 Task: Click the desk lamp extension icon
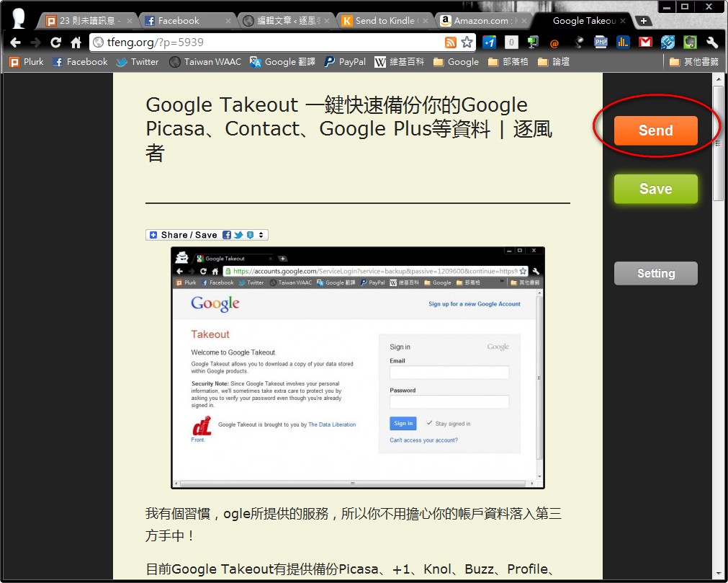tap(578, 43)
